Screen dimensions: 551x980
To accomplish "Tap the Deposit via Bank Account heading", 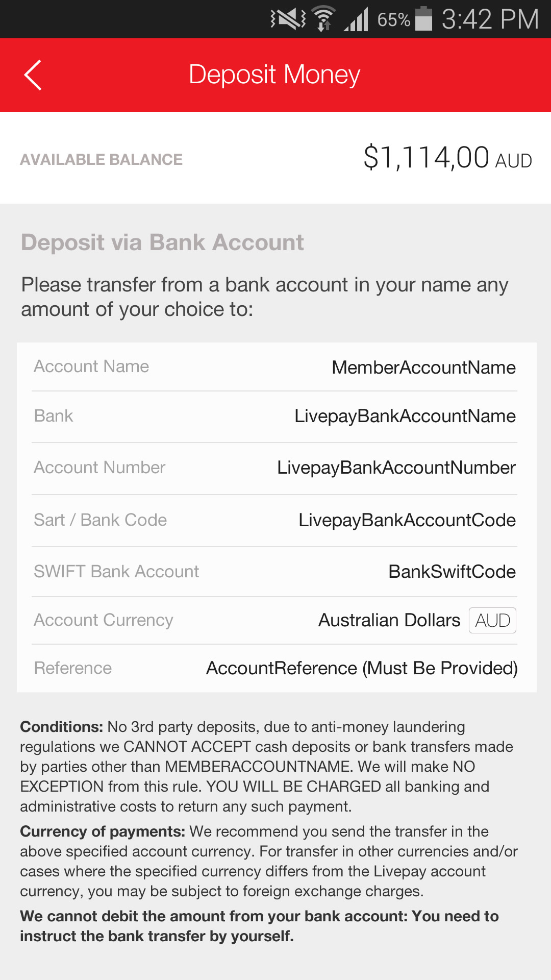I will pos(162,242).
